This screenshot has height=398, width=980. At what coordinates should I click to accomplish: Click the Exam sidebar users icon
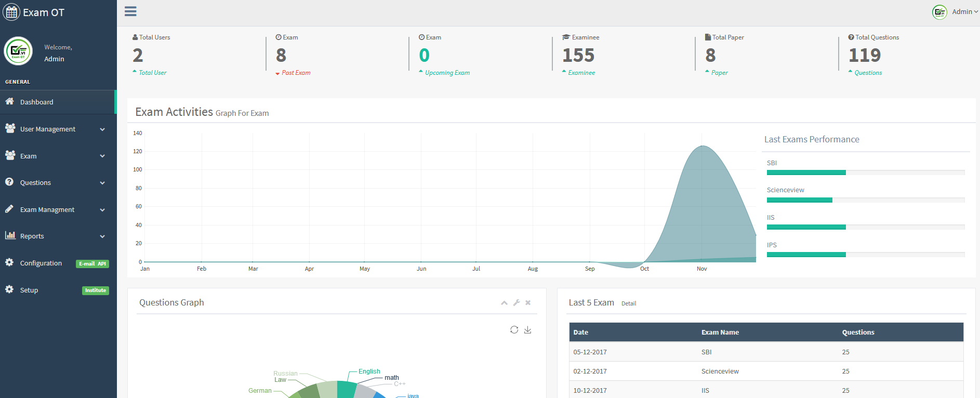(x=10, y=155)
